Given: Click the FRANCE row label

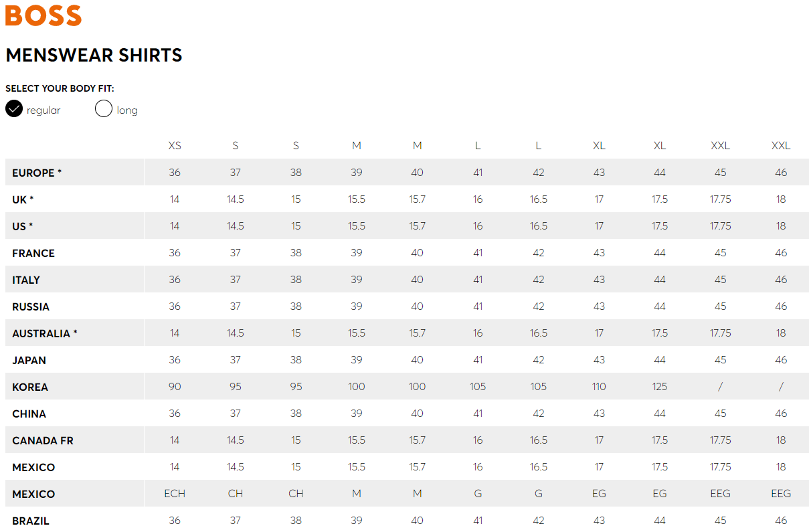Looking at the screenshot, I should pyautogui.click(x=33, y=253).
